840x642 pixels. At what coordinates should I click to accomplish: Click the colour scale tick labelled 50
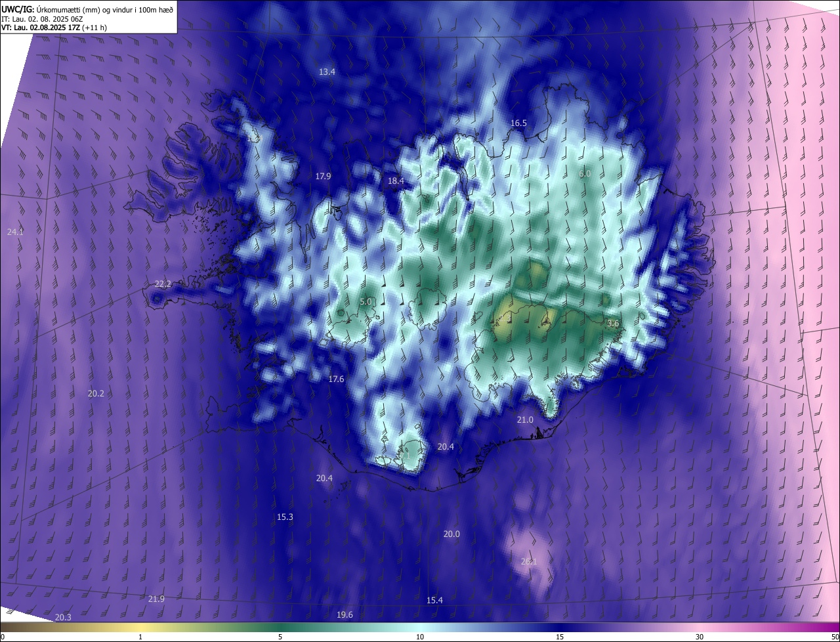pyautogui.click(x=835, y=637)
